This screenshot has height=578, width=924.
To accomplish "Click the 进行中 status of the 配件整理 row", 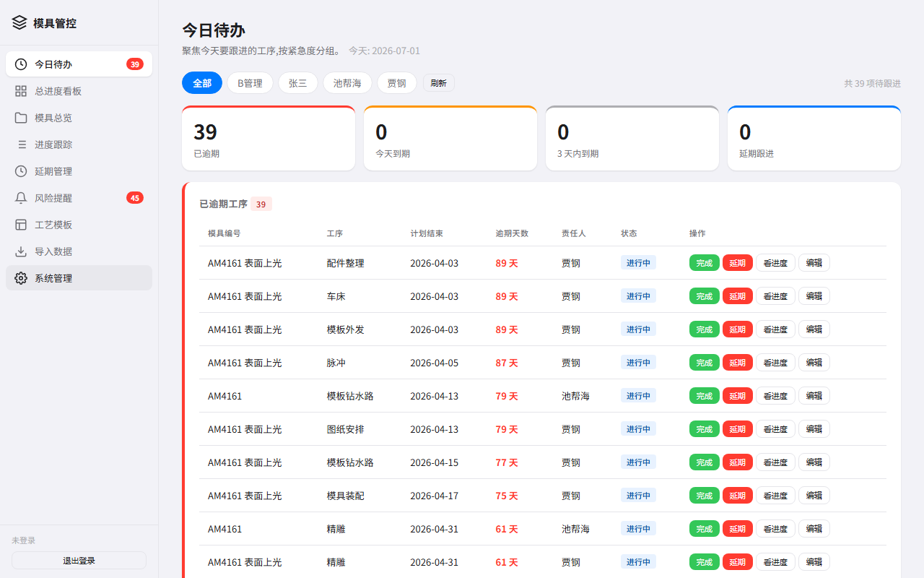I will (638, 263).
